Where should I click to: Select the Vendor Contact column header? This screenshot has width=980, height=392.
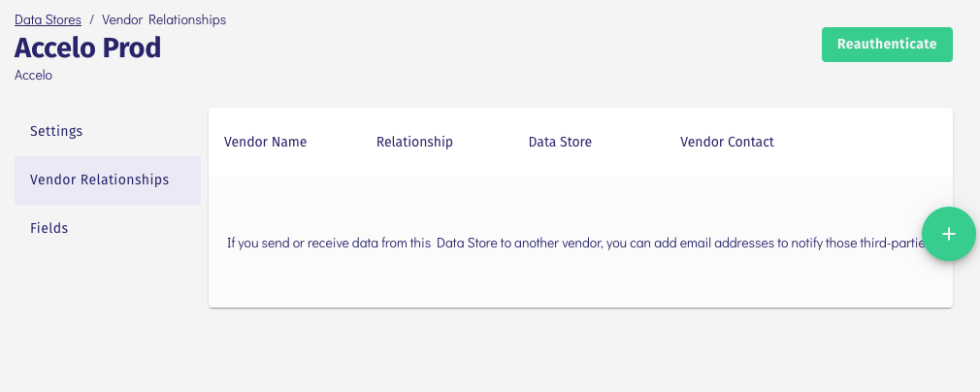pos(727,142)
